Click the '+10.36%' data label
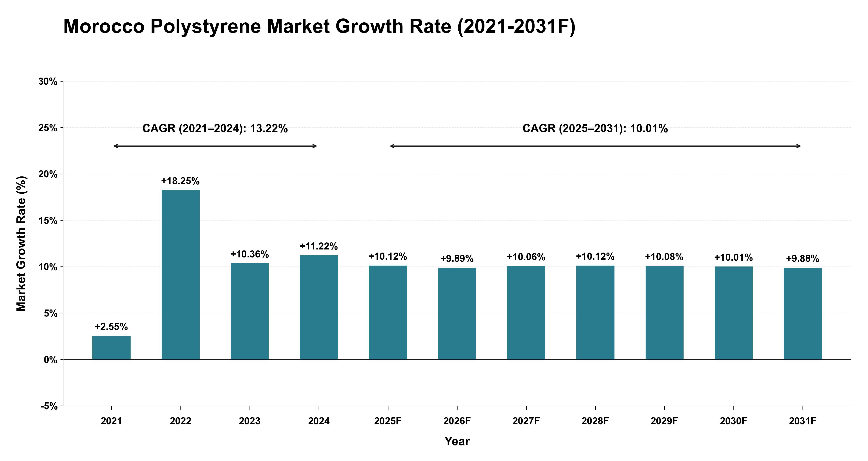Image resolution: width=868 pixels, height=461 pixels. [250, 254]
